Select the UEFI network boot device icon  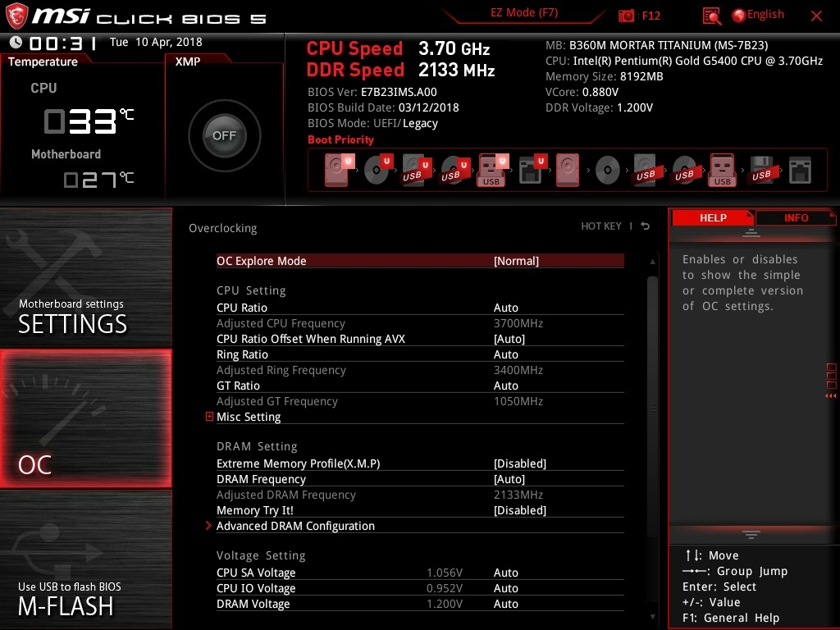pos(532,171)
